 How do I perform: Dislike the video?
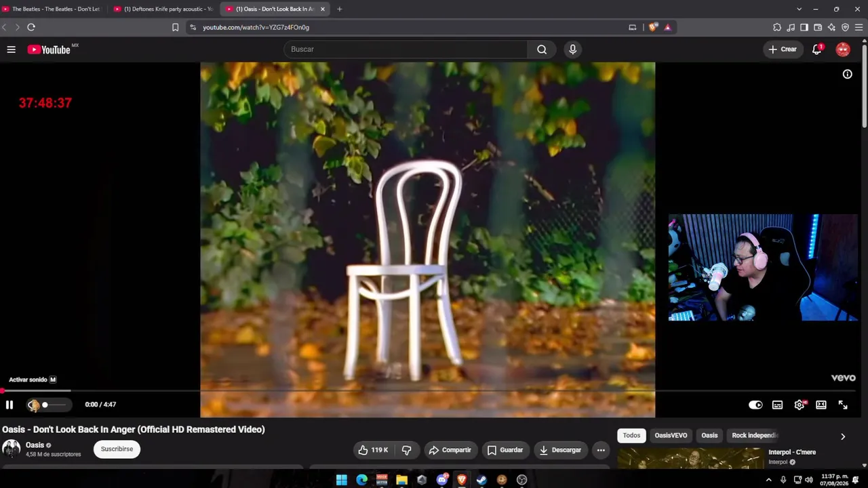click(406, 450)
